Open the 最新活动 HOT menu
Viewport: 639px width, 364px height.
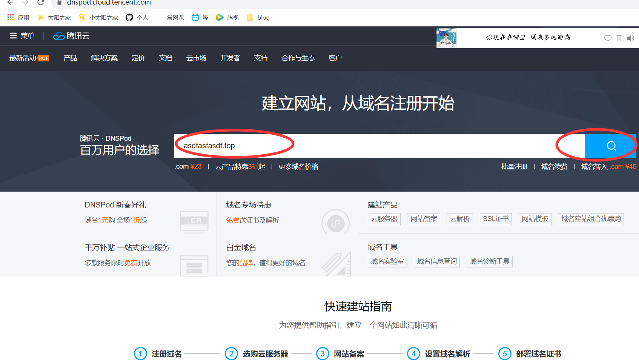point(29,58)
